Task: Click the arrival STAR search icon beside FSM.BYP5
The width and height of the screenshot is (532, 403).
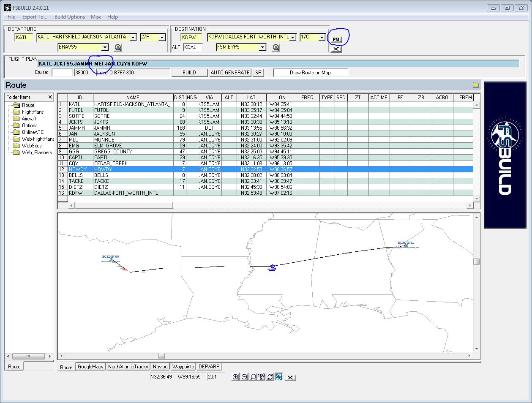Action: pos(276,47)
